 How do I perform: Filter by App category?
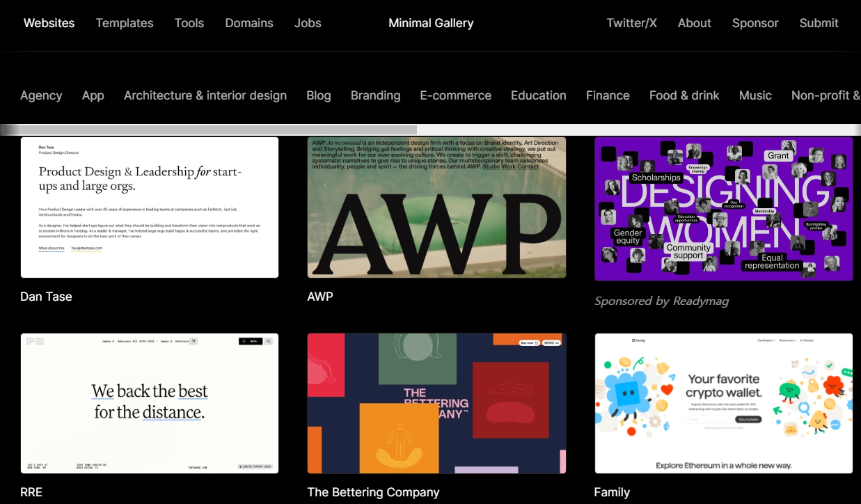[x=93, y=95]
